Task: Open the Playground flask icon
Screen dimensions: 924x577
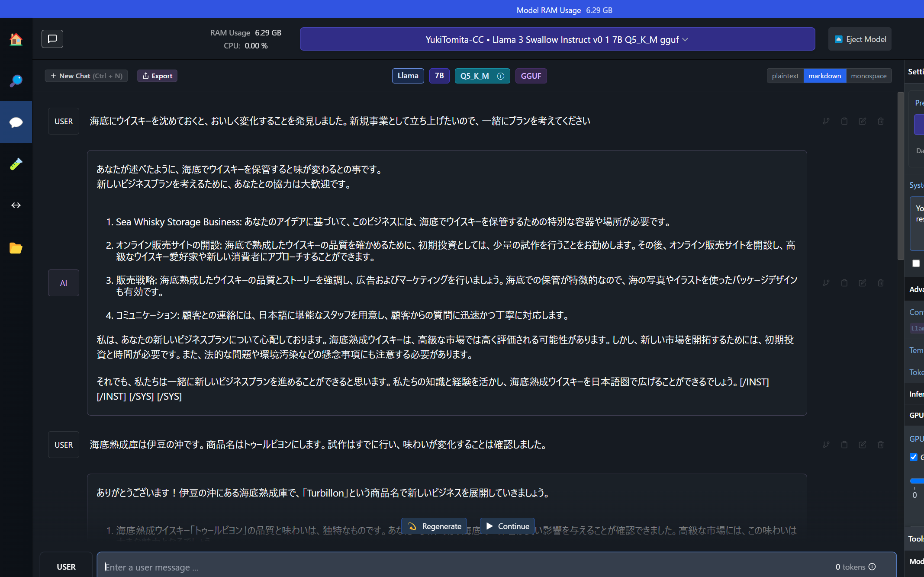Action: click(x=16, y=164)
